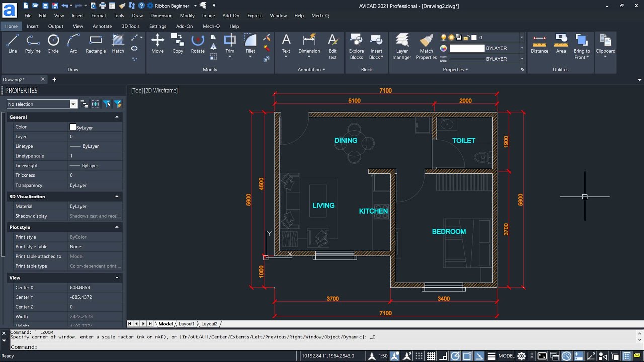Screen dimensions: 644x362
Task: Collapse the Plot style section
Action: tap(117, 227)
